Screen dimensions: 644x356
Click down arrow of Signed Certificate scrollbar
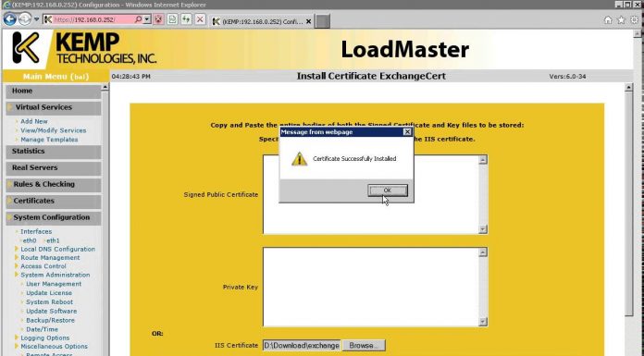click(483, 229)
